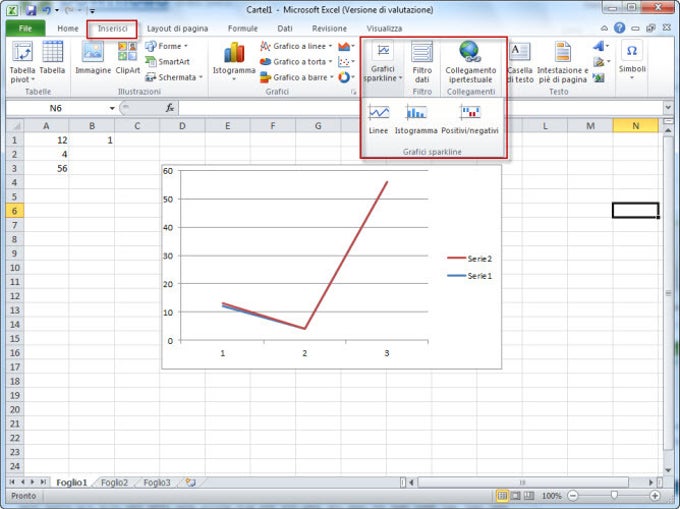Open the area chart dropdown
Image resolution: width=680 pixels, height=509 pixels.
(347, 46)
